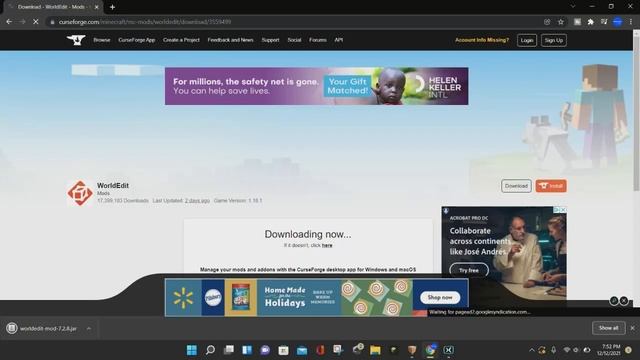This screenshot has width=640, height=360.
Task: Click Account Info Missing? warning
Action: [x=482, y=40]
